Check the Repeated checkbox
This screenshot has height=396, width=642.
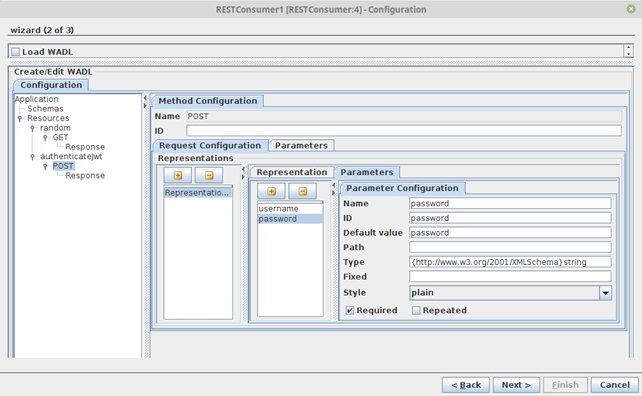[416, 310]
